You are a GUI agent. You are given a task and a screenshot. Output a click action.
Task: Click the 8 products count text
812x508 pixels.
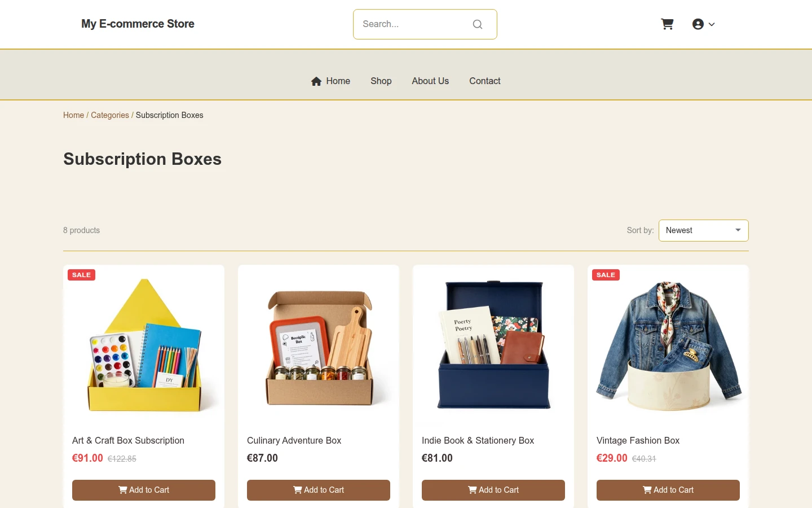[x=81, y=230]
